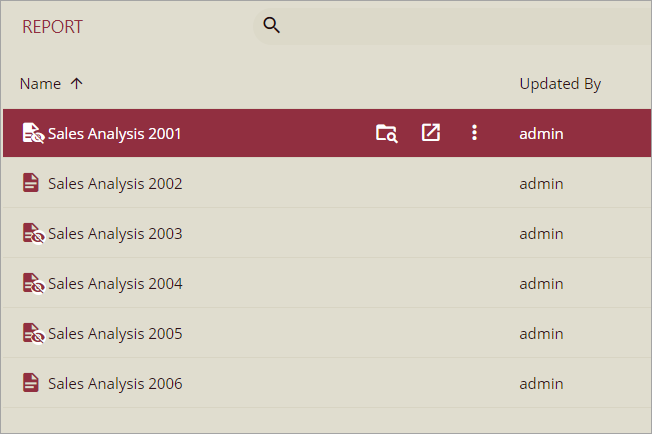Click the Sales Analysis 2002 document icon

31,184
